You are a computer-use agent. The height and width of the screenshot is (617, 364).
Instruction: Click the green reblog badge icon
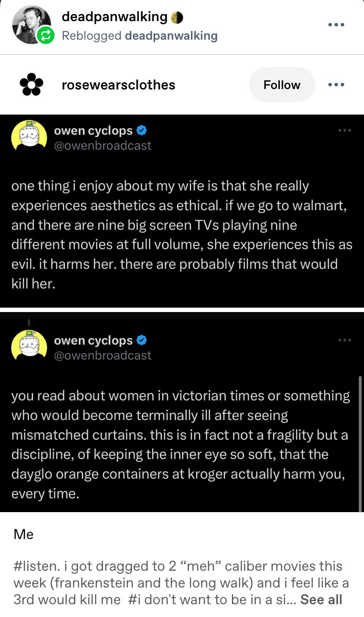pyautogui.click(x=44, y=36)
